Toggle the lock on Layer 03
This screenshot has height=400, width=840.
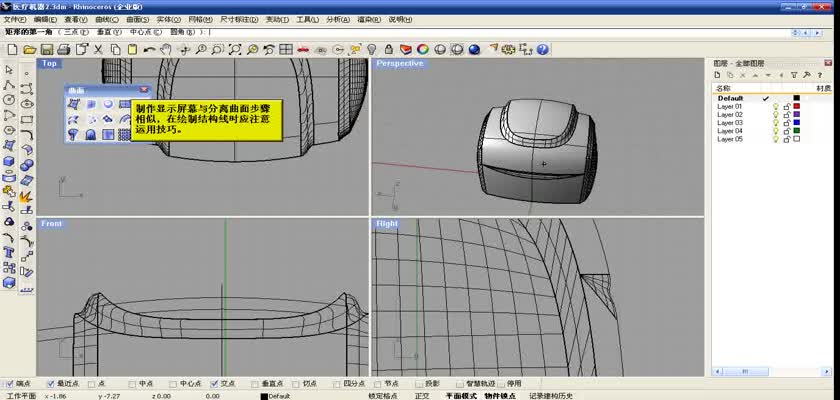(x=786, y=123)
